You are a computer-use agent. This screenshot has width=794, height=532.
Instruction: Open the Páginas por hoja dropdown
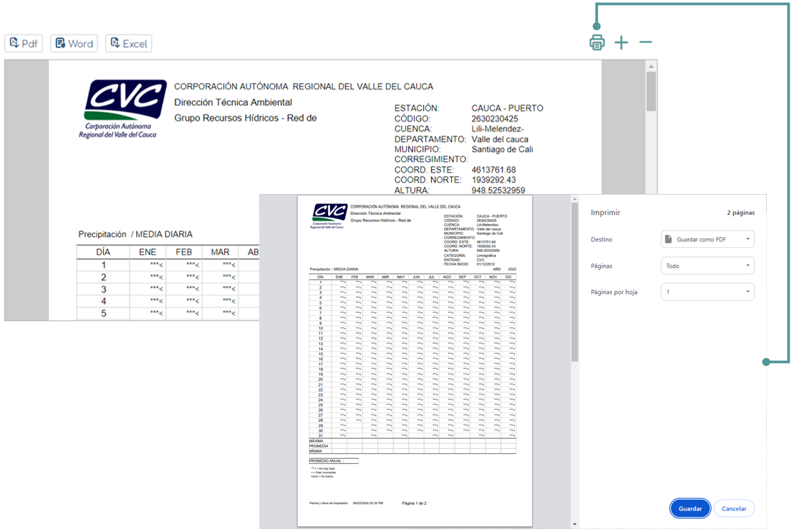click(x=707, y=292)
